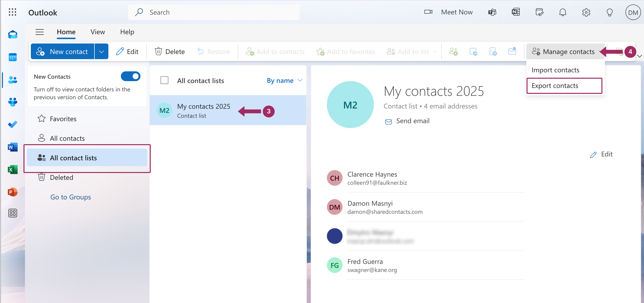Open the app launcher waffle icon
Image resolution: width=644 pixels, height=303 pixels.
point(12,12)
